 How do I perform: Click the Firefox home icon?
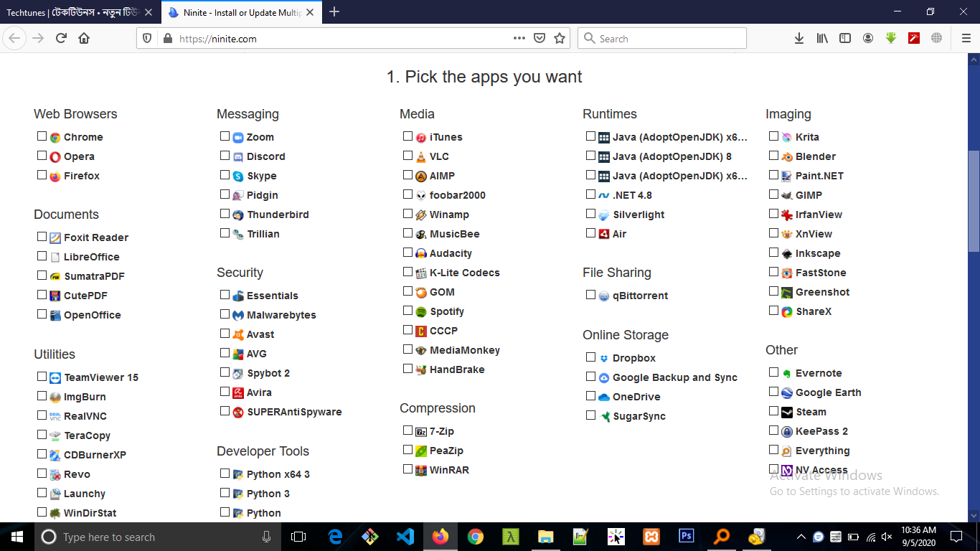pos(84,39)
